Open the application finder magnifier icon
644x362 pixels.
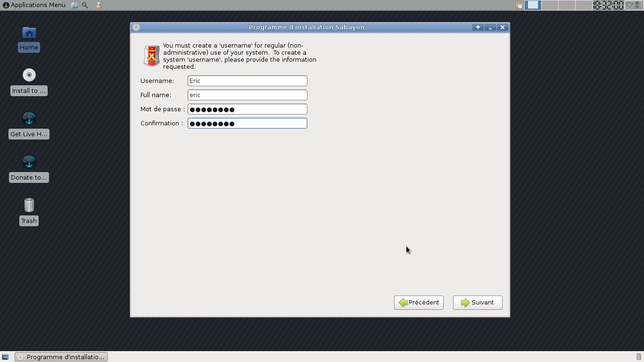coord(85,5)
